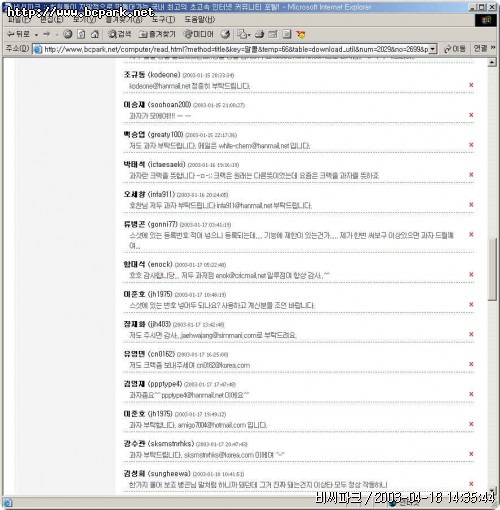
Task: Click the author name with ID jjh403
Action: tap(147, 324)
